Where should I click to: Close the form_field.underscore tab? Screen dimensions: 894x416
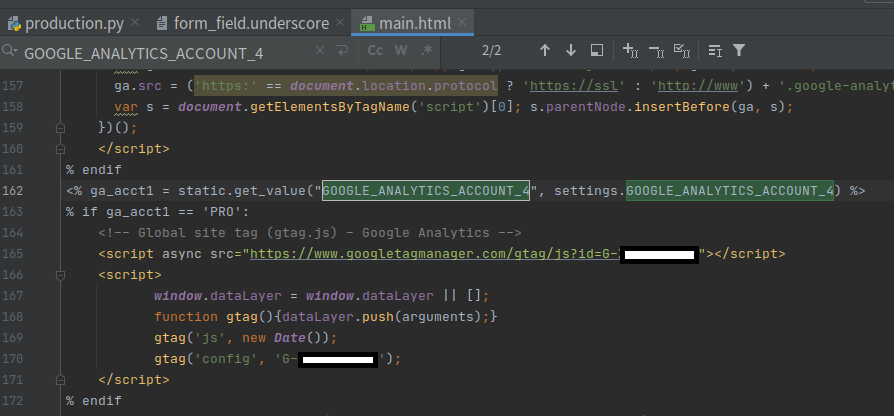(x=340, y=23)
